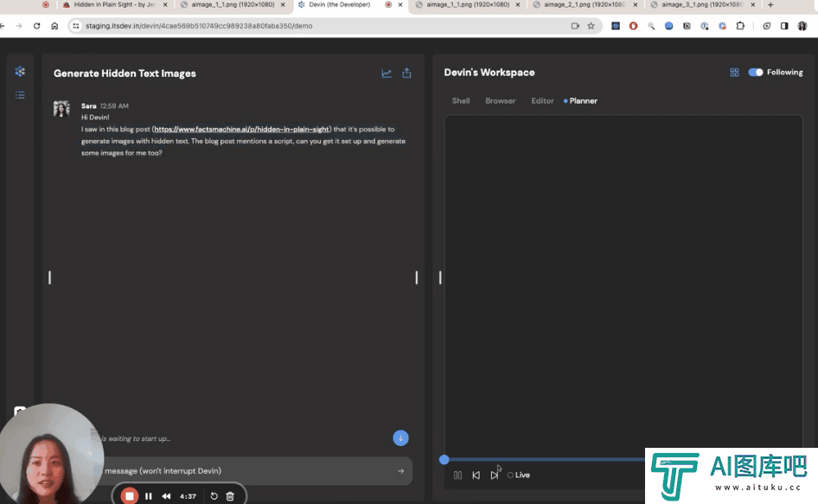818x504 pixels.
Task: Switch to Hidden in Plain Sight browser tab
Action: coord(114,4)
